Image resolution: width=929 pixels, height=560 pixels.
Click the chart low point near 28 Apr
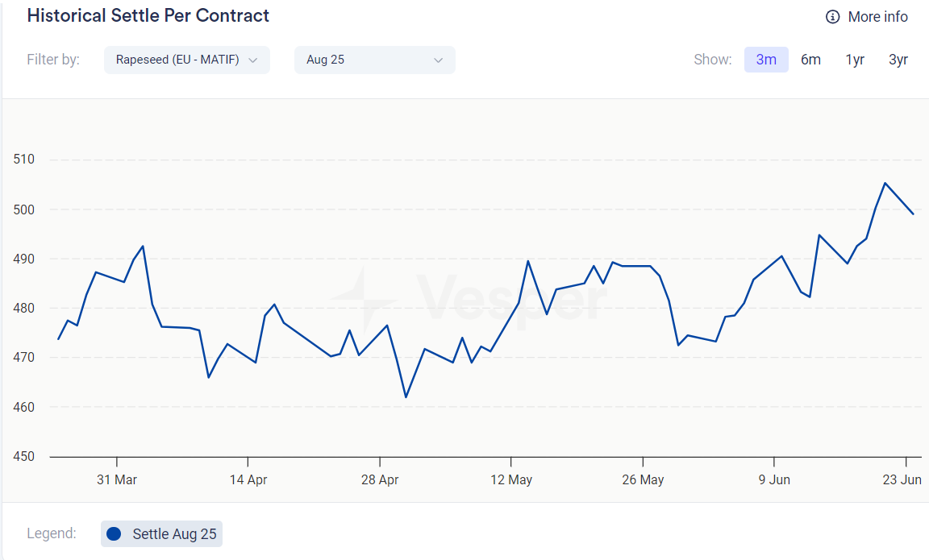[406, 396]
